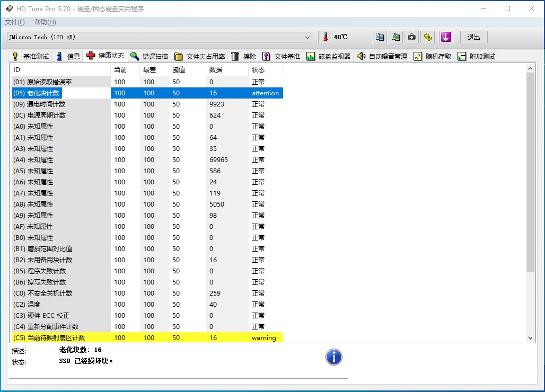Select the (A5) 未知属性 row
Viewport: 545px width, 392px height.
click(147, 171)
